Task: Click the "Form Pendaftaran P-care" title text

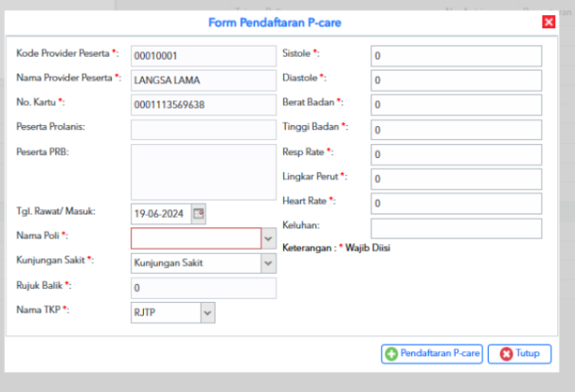Action: (x=275, y=23)
